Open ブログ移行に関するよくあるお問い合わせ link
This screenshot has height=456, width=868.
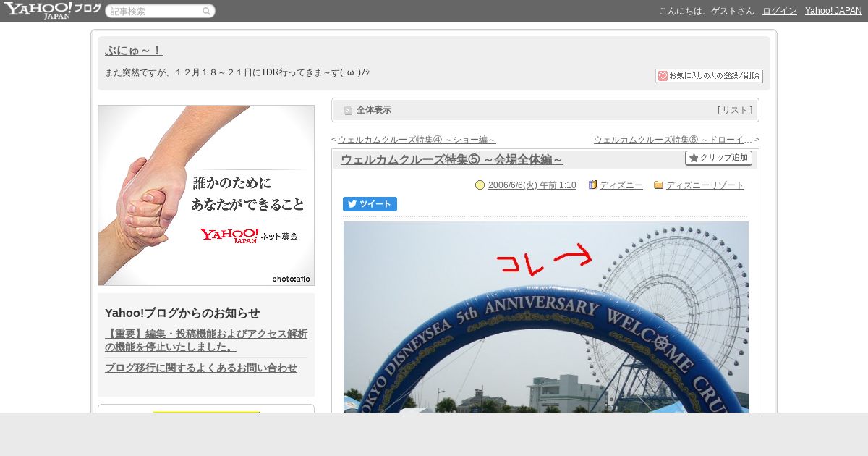[x=201, y=368]
